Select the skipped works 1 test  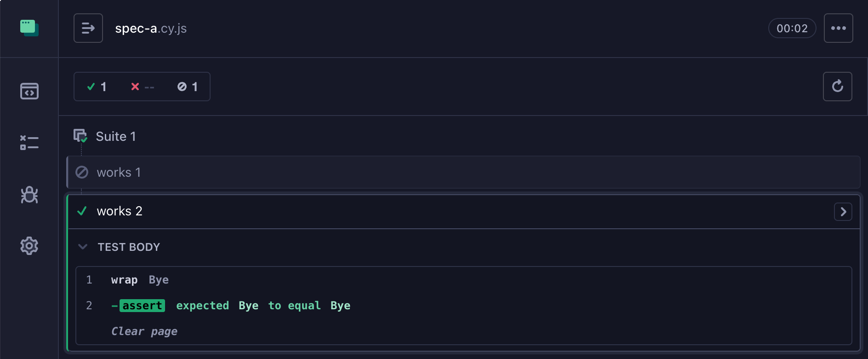pos(463,172)
